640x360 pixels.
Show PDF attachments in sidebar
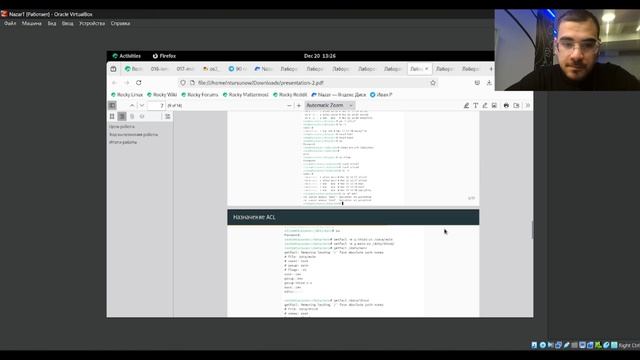(132, 116)
